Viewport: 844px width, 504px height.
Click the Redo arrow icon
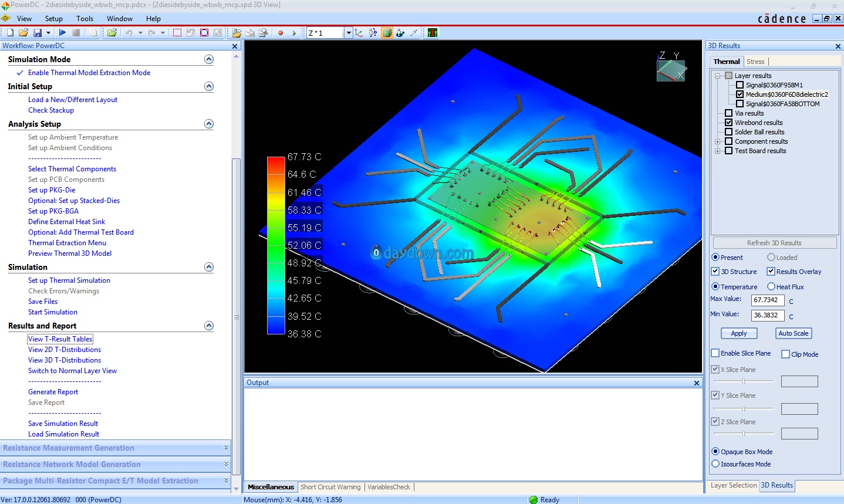[x=151, y=33]
